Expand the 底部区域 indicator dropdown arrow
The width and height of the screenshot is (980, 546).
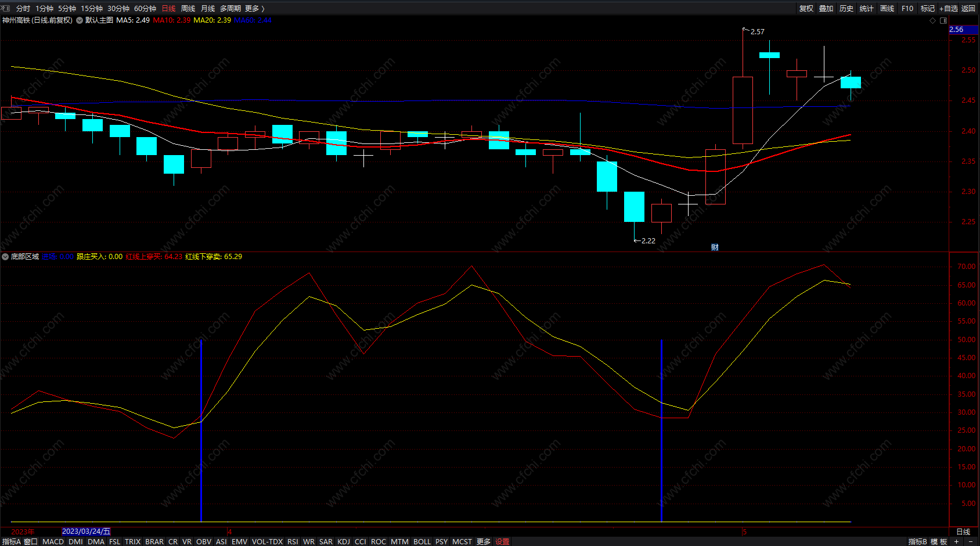pyautogui.click(x=5, y=257)
